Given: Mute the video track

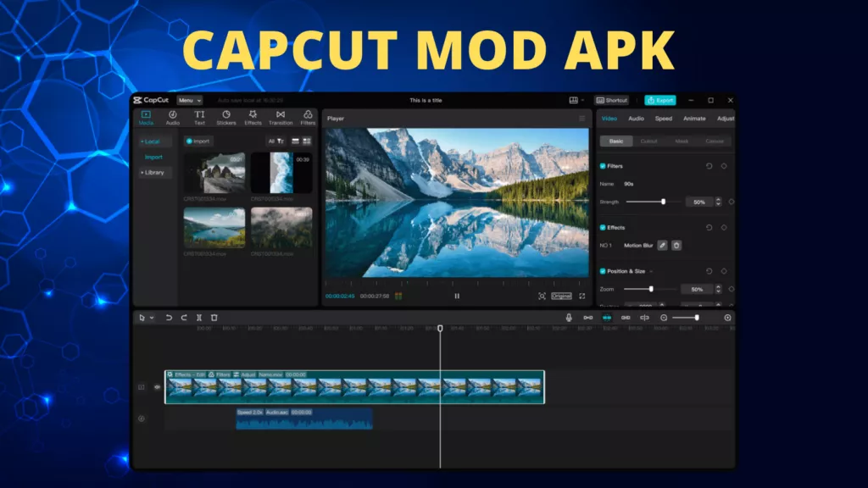Looking at the screenshot, I should [x=157, y=387].
